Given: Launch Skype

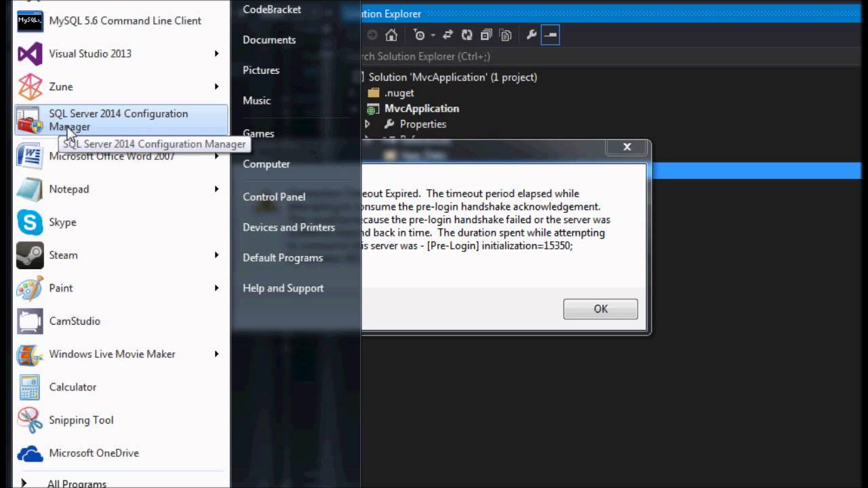Looking at the screenshot, I should pyautogui.click(x=121, y=222).
